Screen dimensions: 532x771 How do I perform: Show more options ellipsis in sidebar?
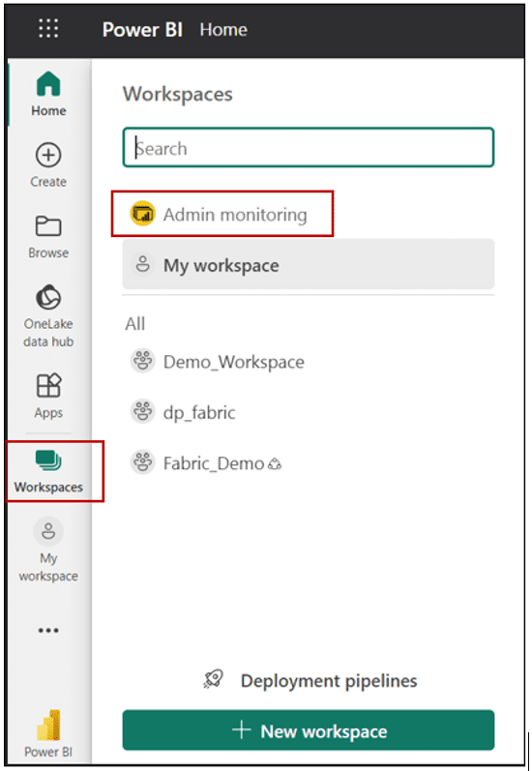[48, 630]
